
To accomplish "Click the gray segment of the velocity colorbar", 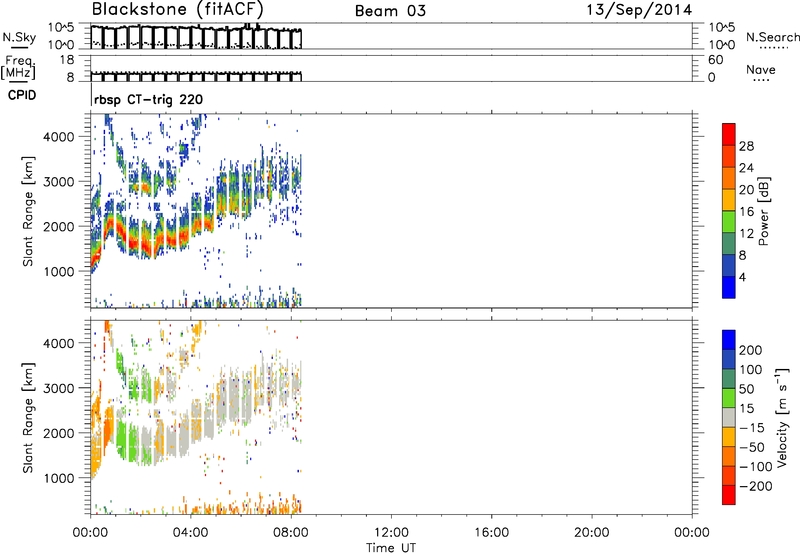I will 729,417.
